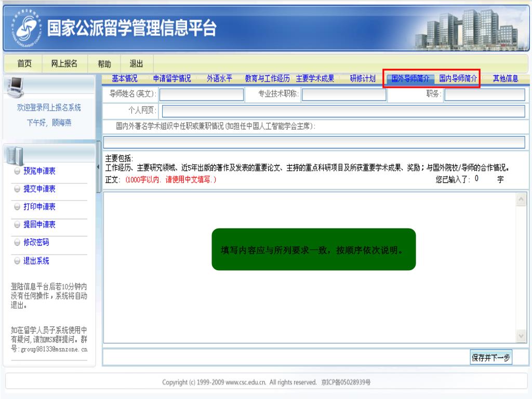
Task: Click the footer copyright text
Action: point(267,382)
